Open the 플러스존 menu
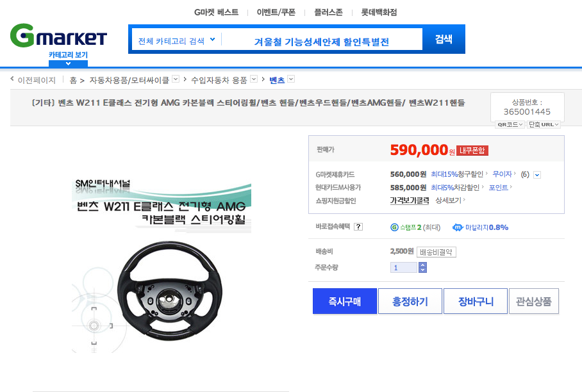582x392 pixels. [x=328, y=12]
